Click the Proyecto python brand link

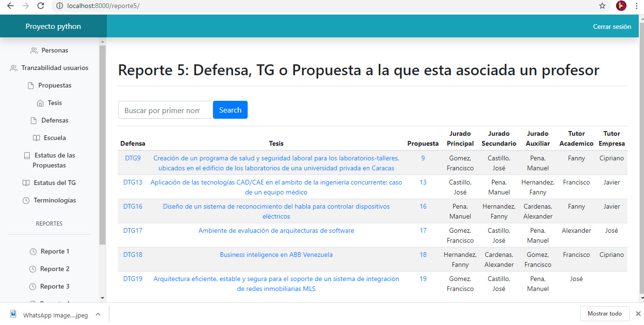click(x=53, y=26)
